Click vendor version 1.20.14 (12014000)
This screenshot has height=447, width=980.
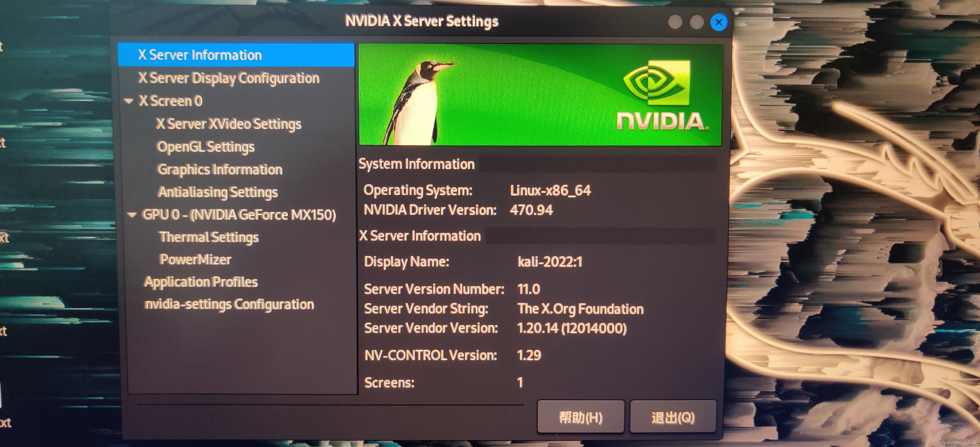tap(572, 328)
